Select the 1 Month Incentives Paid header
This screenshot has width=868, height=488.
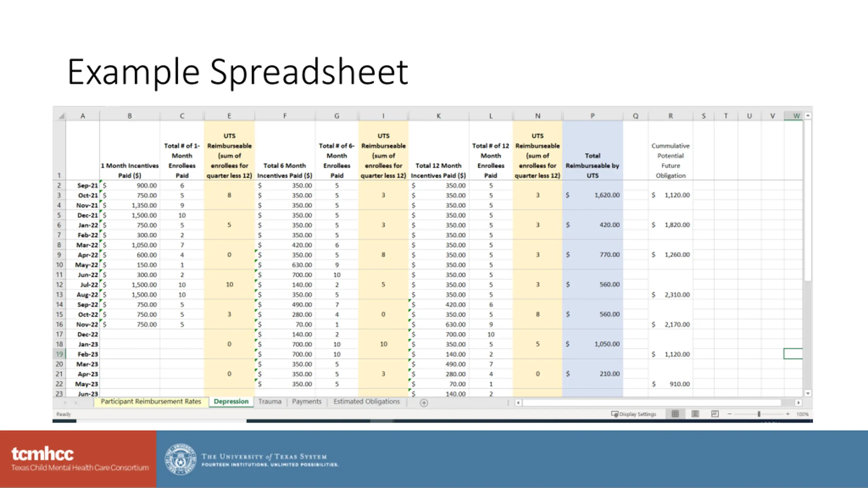(130, 150)
